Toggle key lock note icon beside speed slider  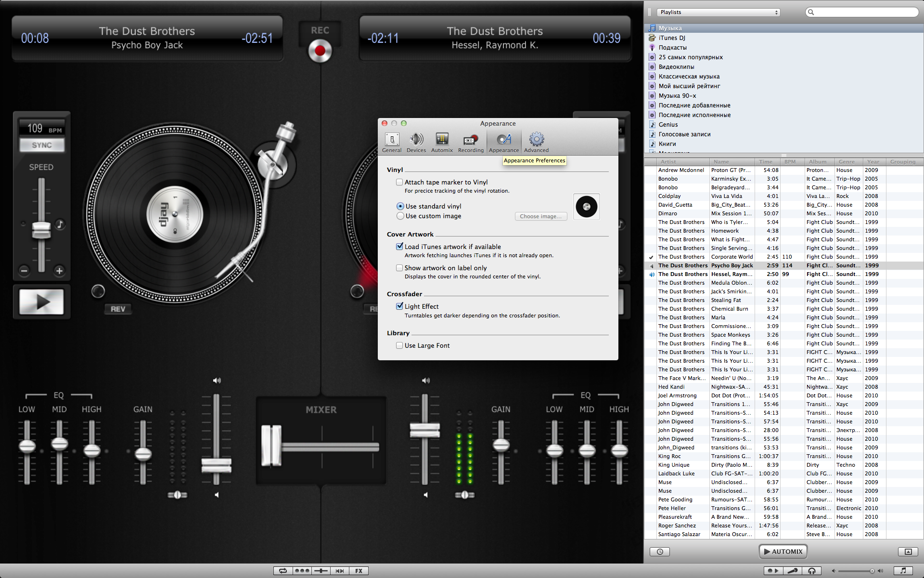[60, 224]
